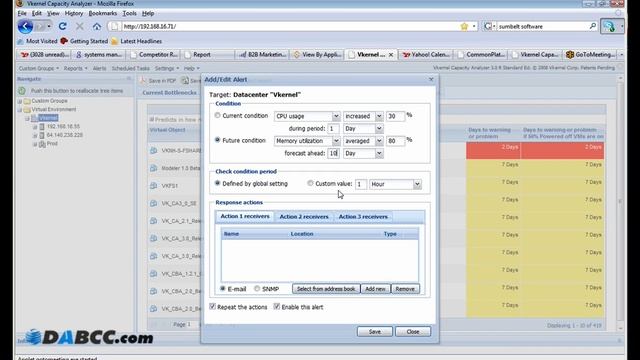Click the VK_CA3_0_SE row icon
Screen dimensions: 640x360
153,203
